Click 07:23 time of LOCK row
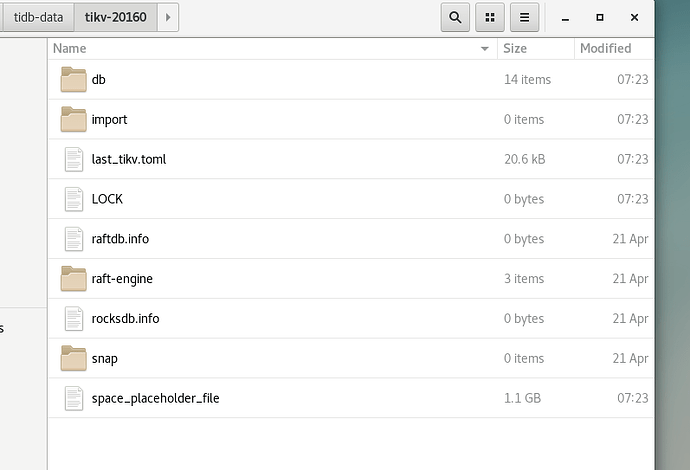This screenshot has width=690, height=470. (632, 199)
